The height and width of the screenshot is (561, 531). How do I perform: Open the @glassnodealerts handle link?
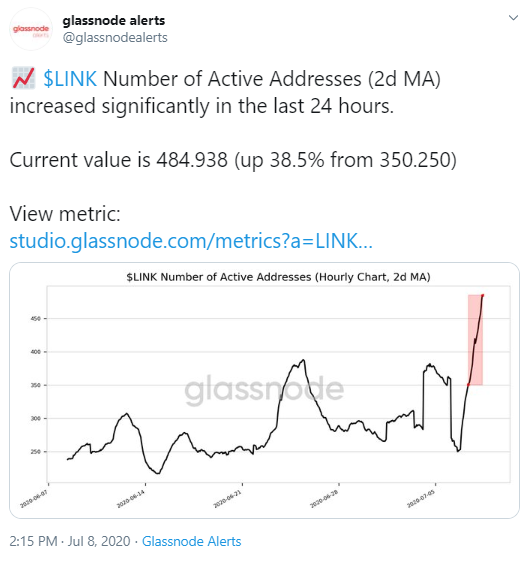click(x=115, y=38)
